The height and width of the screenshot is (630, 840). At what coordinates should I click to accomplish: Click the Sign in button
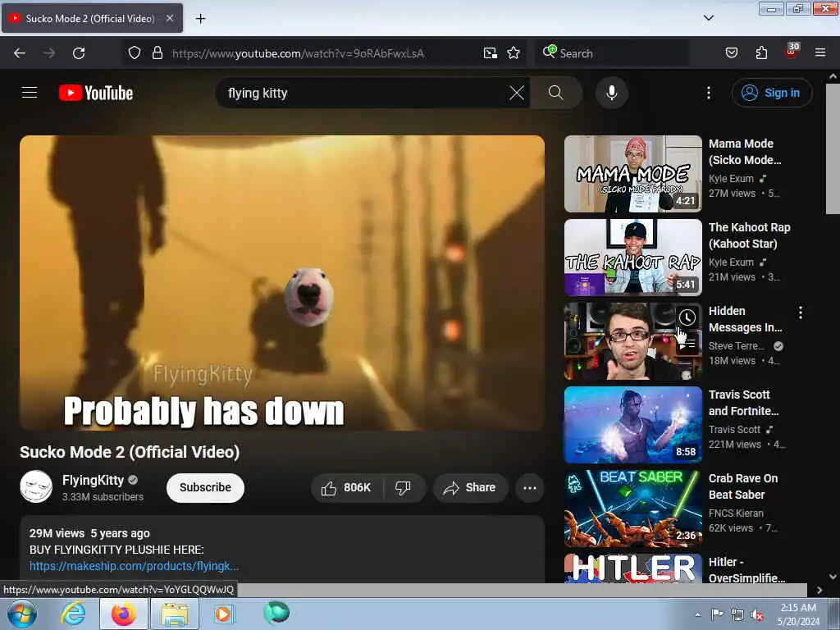771,93
